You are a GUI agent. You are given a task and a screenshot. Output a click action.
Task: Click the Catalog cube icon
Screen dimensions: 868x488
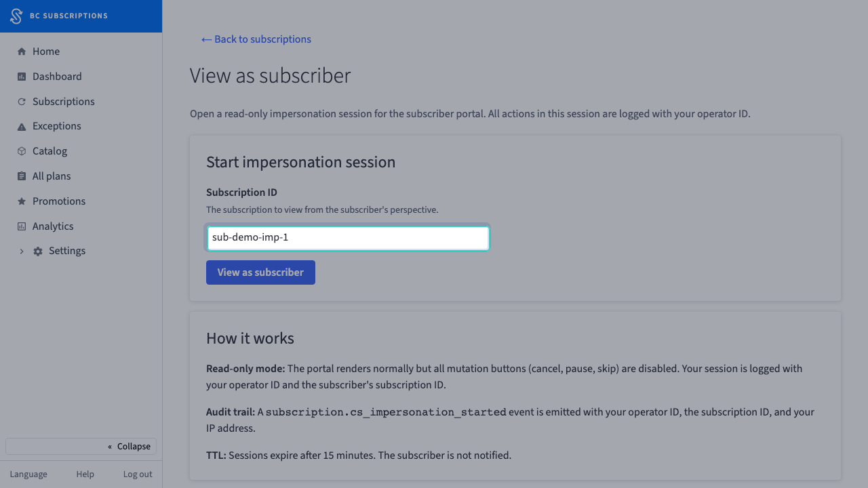click(22, 151)
